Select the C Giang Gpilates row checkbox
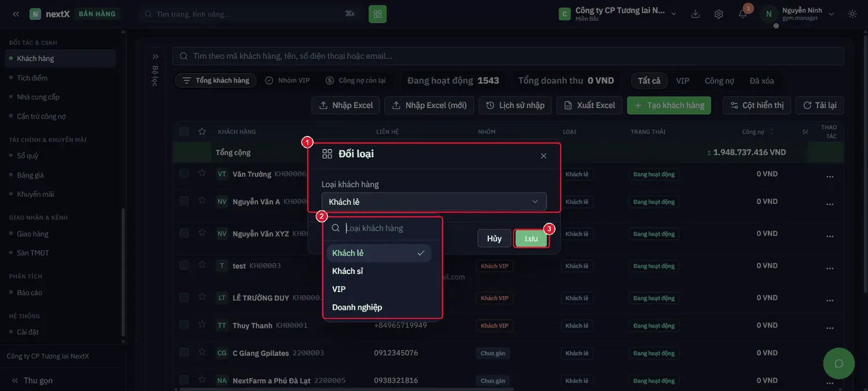Screen dimensions: 868x391 (184, 352)
